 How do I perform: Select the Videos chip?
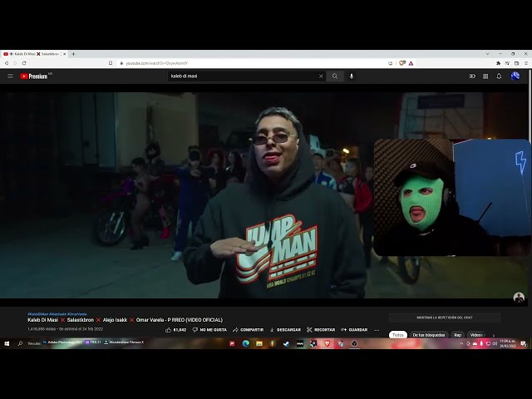coord(477,335)
